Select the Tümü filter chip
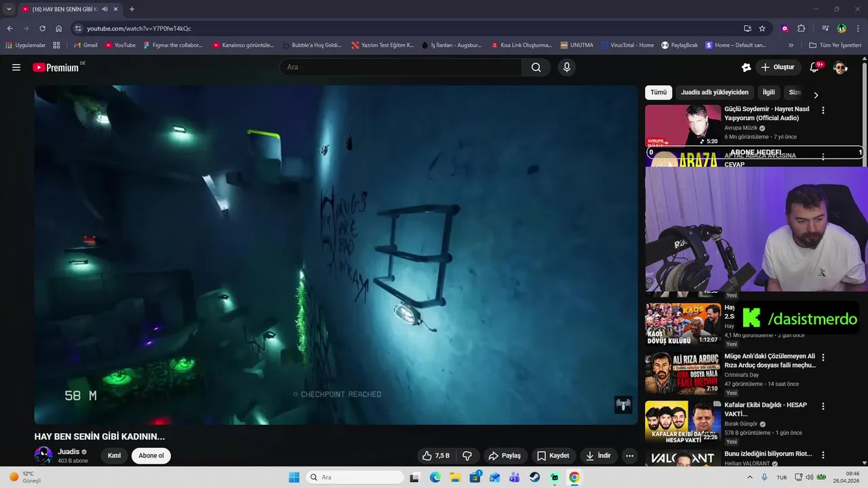868x488 pixels. tap(658, 92)
